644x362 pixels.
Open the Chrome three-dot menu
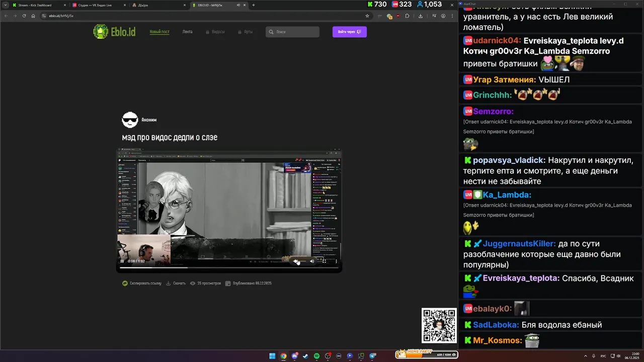click(452, 16)
